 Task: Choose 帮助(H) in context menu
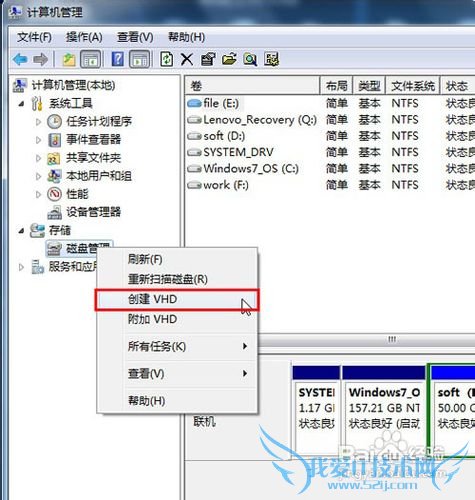click(177, 401)
